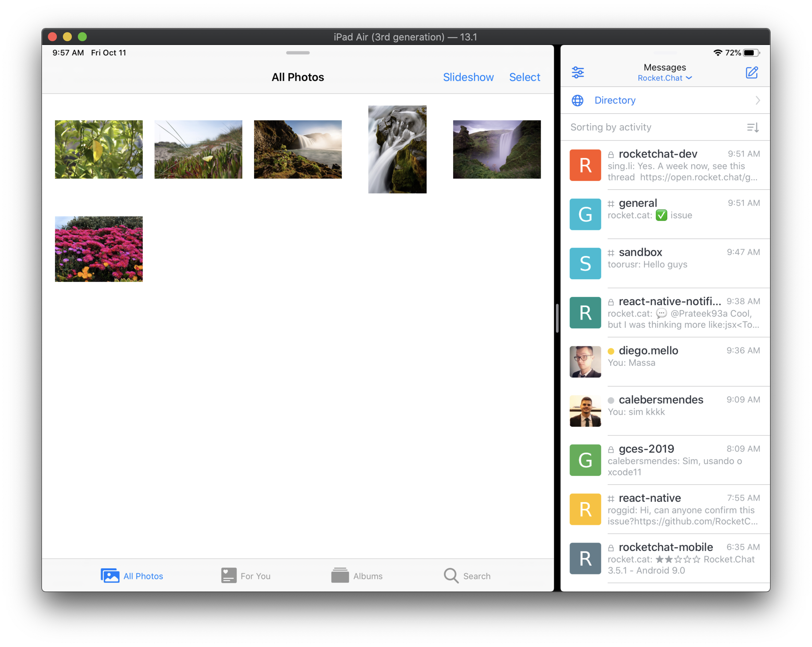812x647 pixels.
Task: Open the tall waterfall photo thumbnail
Action: click(397, 149)
